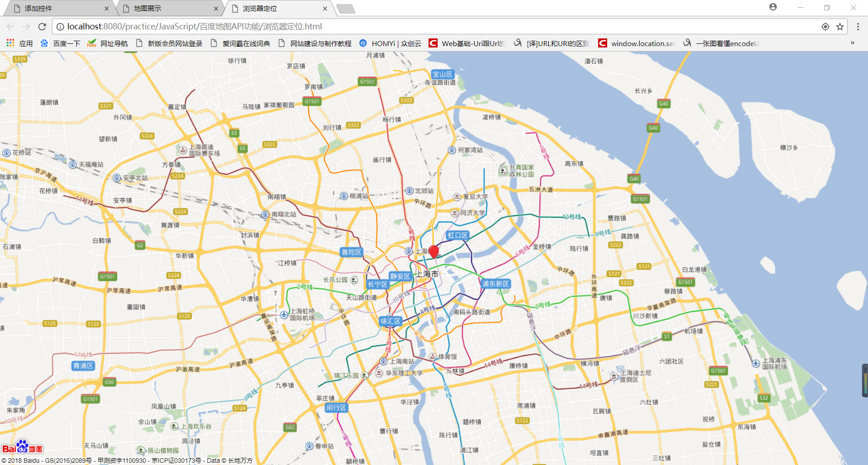868x465 pixels.
Task: Click the 上海市 city label
Action: [427, 274]
